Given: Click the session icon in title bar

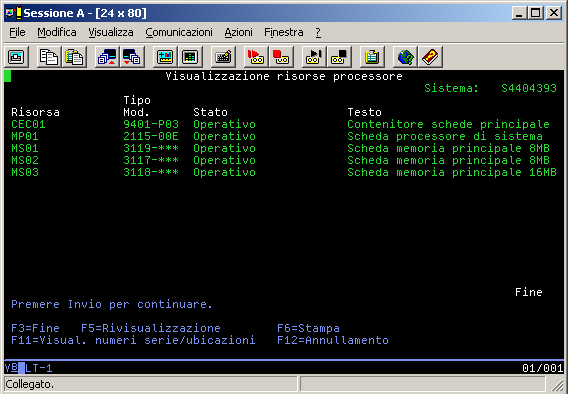Looking at the screenshot, I should (13, 13).
